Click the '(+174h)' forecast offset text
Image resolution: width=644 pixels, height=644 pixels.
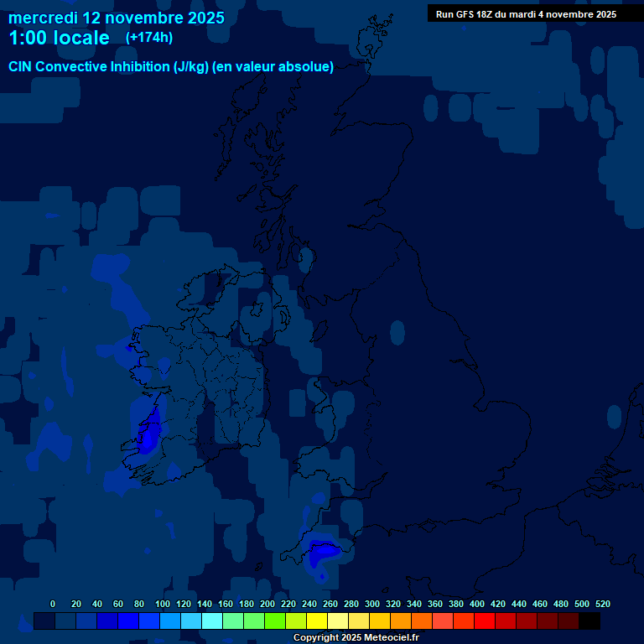click(x=149, y=38)
